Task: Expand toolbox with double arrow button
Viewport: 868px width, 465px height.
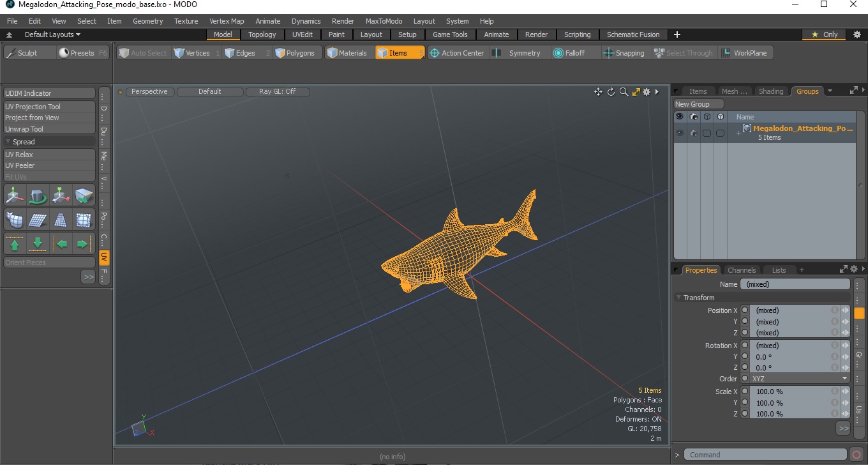Action: [88, 277]
